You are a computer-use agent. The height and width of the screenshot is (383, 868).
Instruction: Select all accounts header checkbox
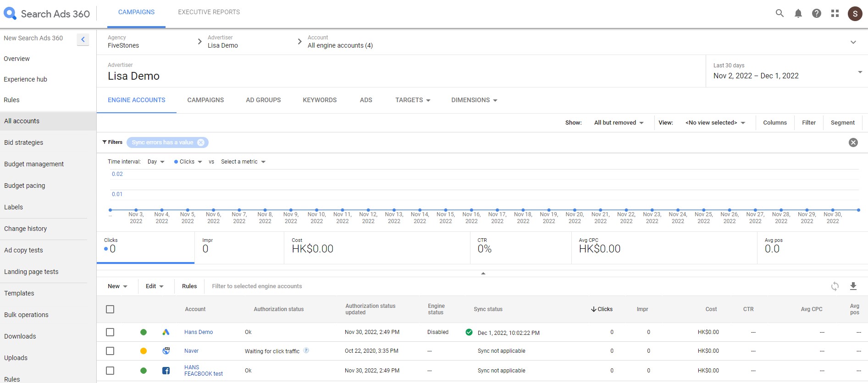click(x=110, y=309)
